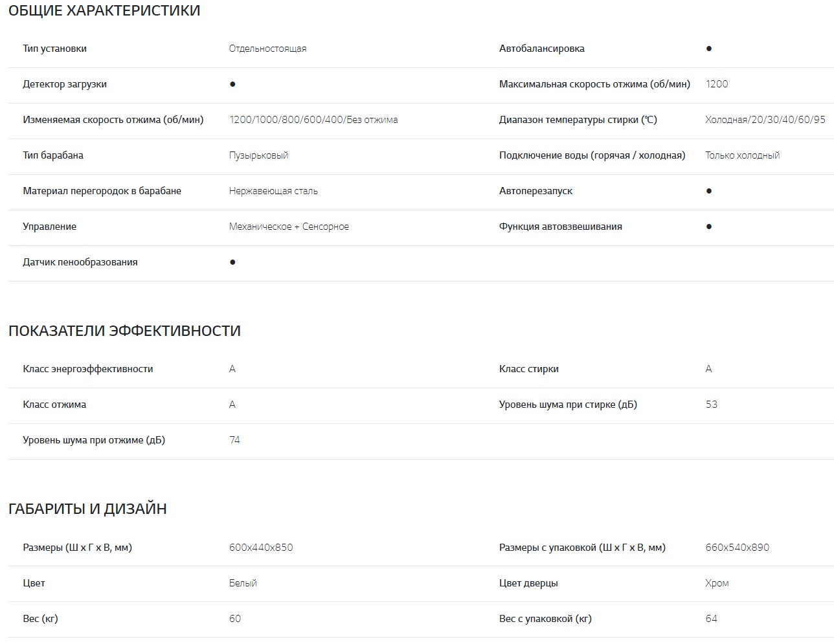This screenshot has width=834, height=644.
Task: Click the dimensions value 600x440x850
Action: [261, 548]
